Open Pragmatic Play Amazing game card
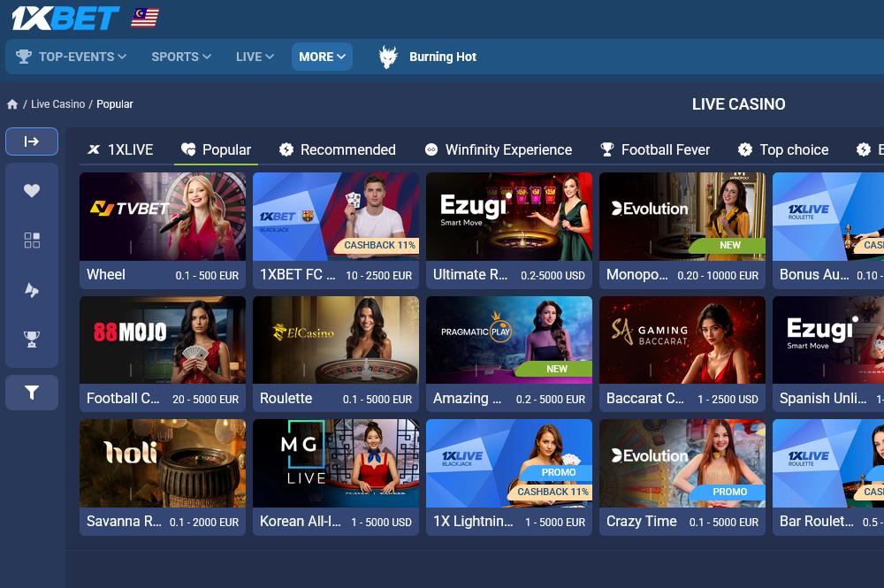 coord(509,354)
